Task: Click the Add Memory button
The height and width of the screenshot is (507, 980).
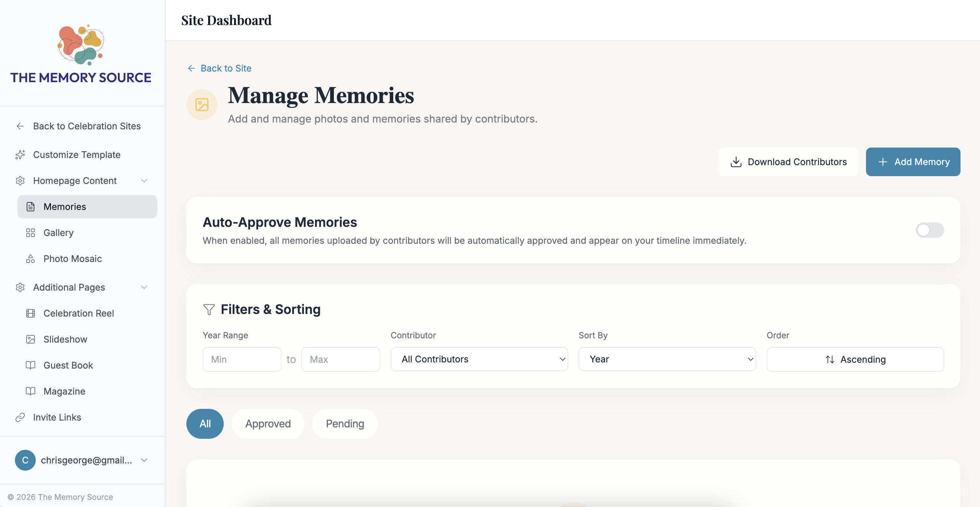Action: coord(913,162)
